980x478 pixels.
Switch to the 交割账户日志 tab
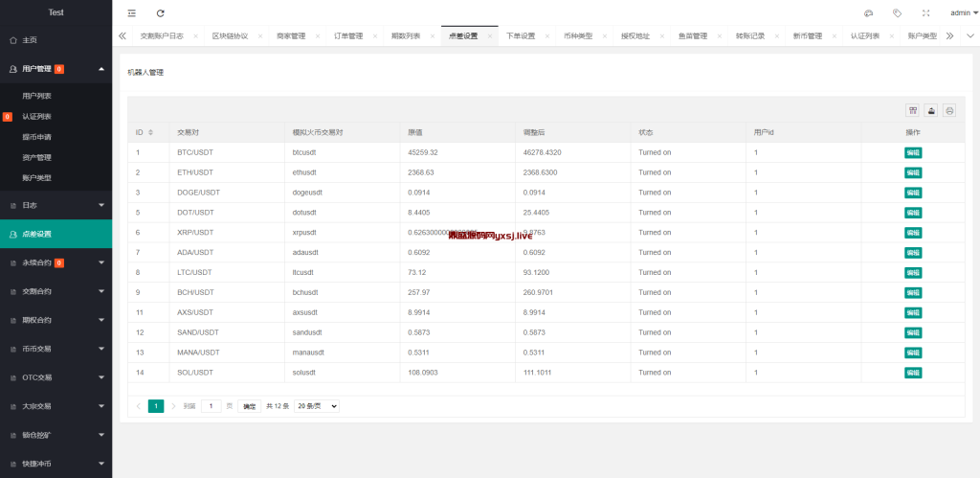[x=162, y=36]
